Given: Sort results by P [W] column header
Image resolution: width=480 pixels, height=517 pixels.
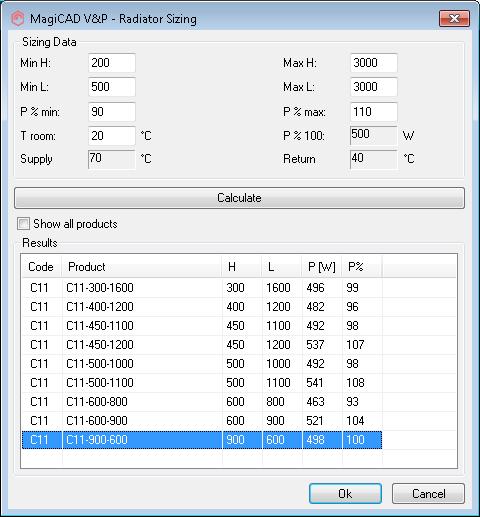Looking at the screenshot, I should 322,267.
